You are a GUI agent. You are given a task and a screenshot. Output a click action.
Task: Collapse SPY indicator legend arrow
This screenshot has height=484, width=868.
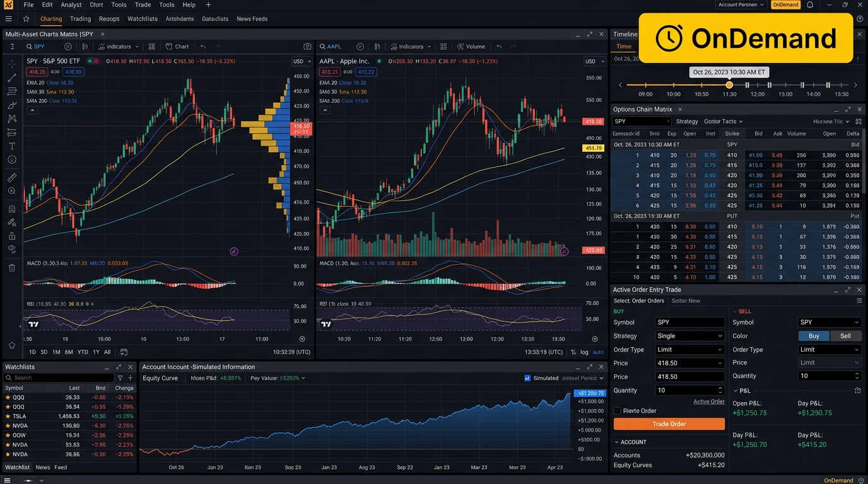coord(32,110)
